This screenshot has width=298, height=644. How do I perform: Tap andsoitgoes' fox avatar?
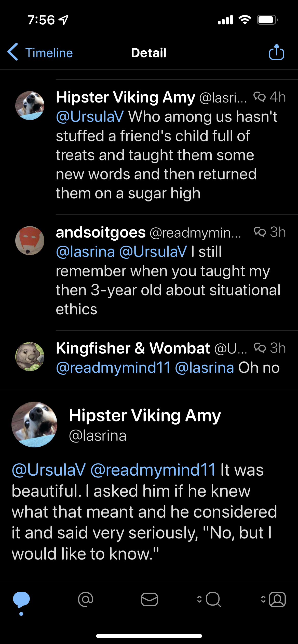[30, 241]
